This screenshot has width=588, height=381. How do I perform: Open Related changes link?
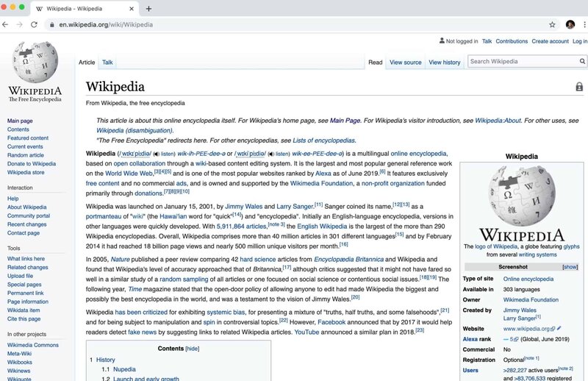pyautogui.click(x=28, y=268)
